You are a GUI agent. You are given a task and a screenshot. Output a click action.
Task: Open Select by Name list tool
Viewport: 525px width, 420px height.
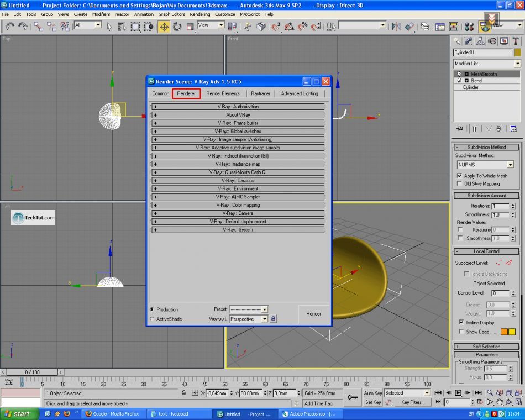[122, 27]
